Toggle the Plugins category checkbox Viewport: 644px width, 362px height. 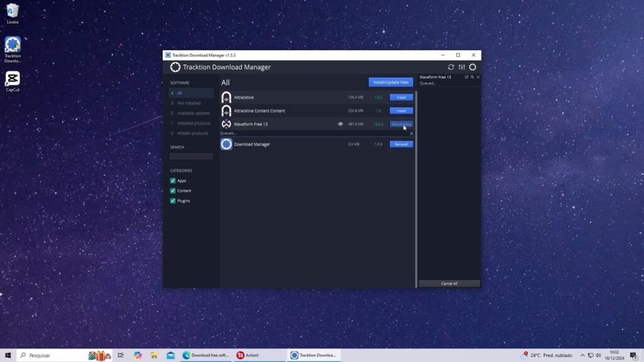pyautogui.click(x=173, y=200)
